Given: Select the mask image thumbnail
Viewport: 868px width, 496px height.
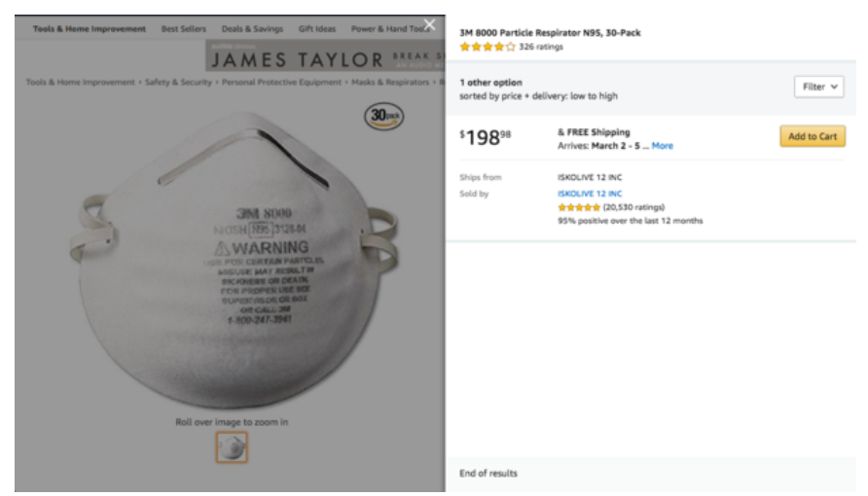Looking at the screenshot, I should [232, 447].
